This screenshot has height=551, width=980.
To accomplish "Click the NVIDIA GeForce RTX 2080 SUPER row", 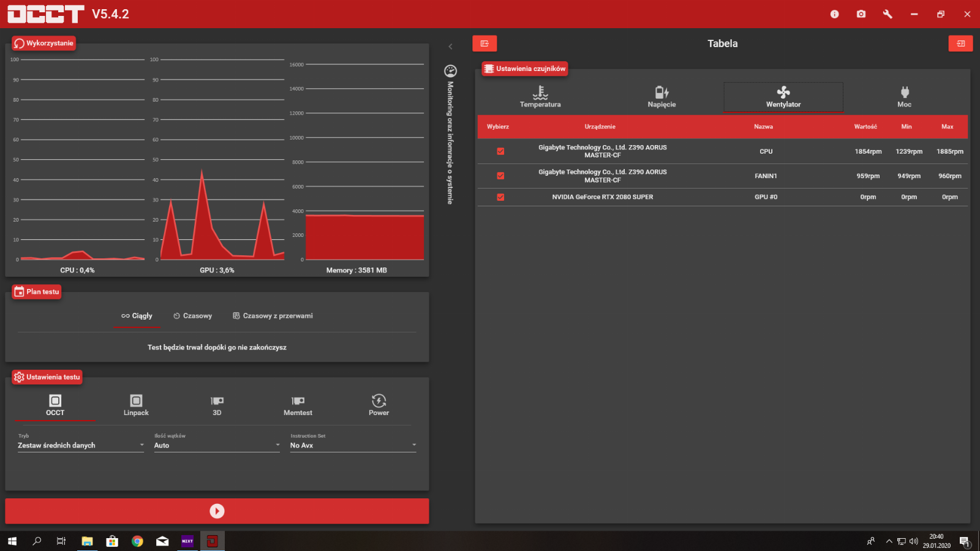I will pyautogui.click(x=723, y=197).
